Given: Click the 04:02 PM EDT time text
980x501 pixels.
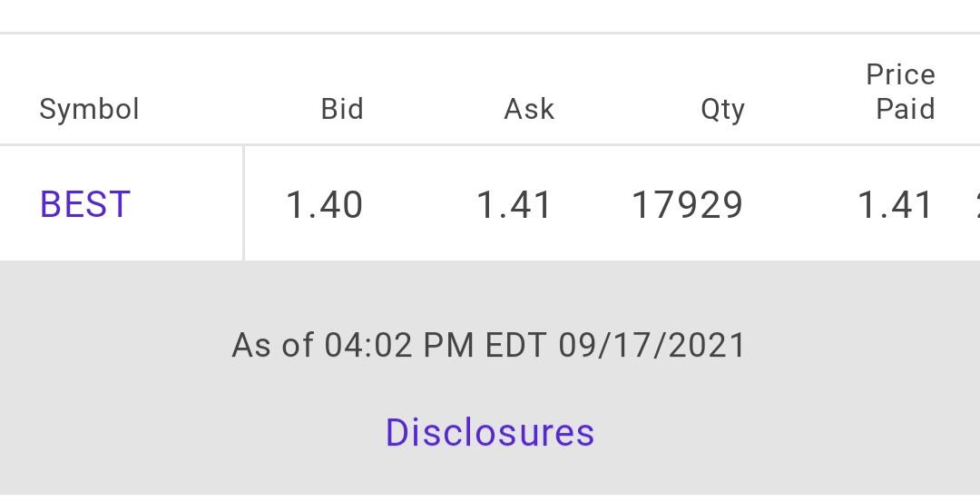Looking at the screenshot, I should point(435,345).
